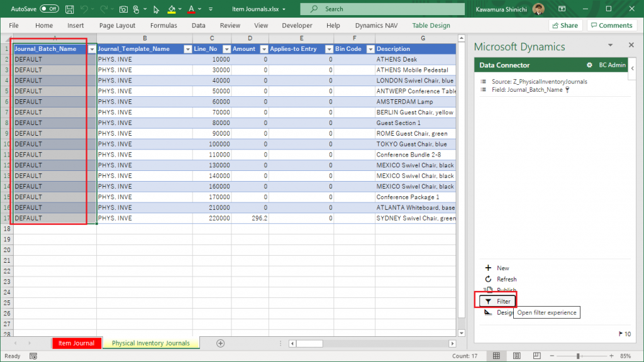Click the Redo arrow icon
Image resolution: width=644 pixels, height=362 pixels.
pyautogui.click(x=104, y=9)
